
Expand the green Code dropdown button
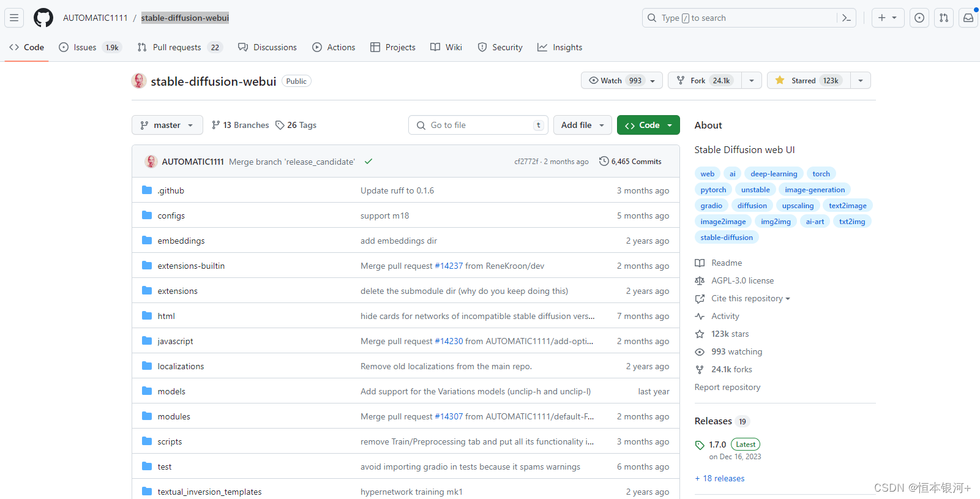[648, 125]
